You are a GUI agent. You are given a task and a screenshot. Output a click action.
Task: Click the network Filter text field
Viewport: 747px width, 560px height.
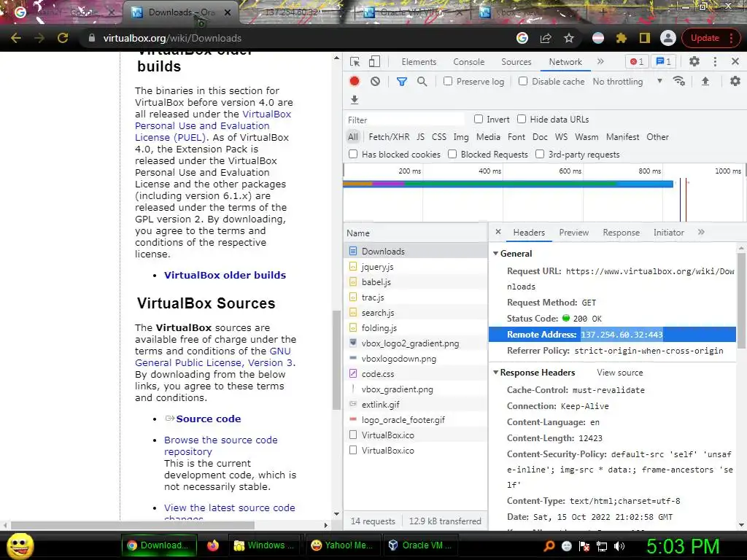tap(404, 120)
